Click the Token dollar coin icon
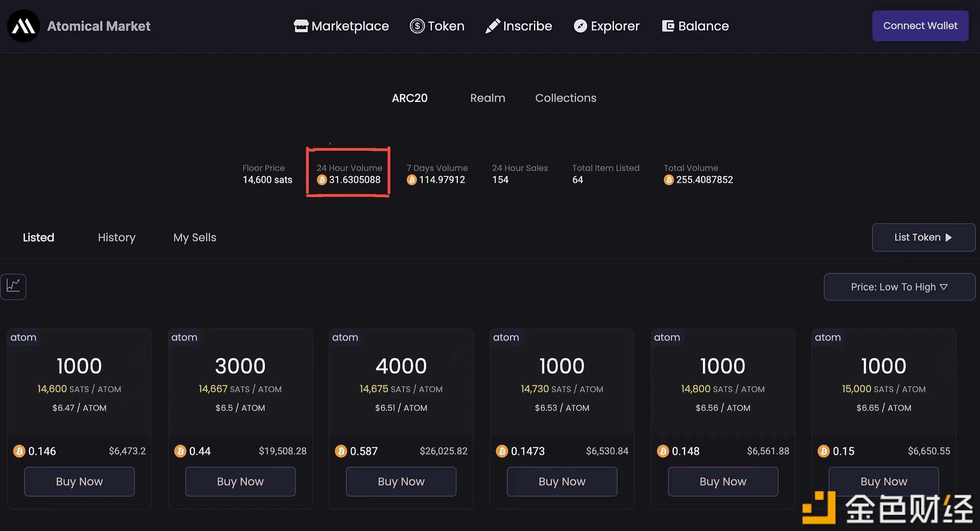This screenshot has height=531, width=980. [417, 26]
